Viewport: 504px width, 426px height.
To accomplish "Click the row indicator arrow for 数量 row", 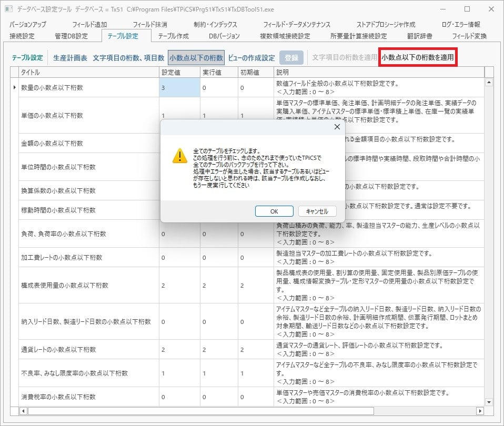I will pos(14,87).
